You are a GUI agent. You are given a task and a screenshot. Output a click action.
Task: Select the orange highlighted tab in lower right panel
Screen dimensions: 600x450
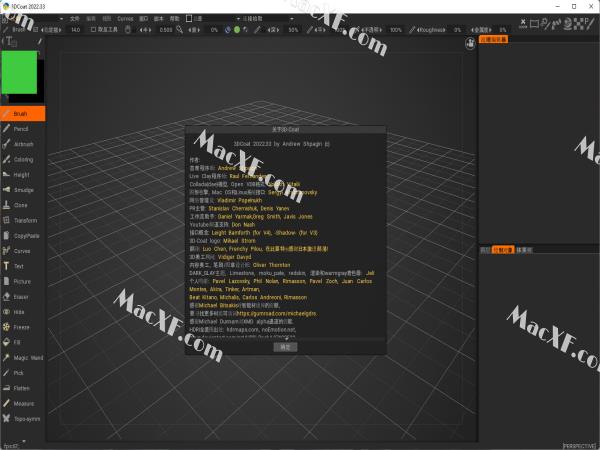tap(503, 250)
